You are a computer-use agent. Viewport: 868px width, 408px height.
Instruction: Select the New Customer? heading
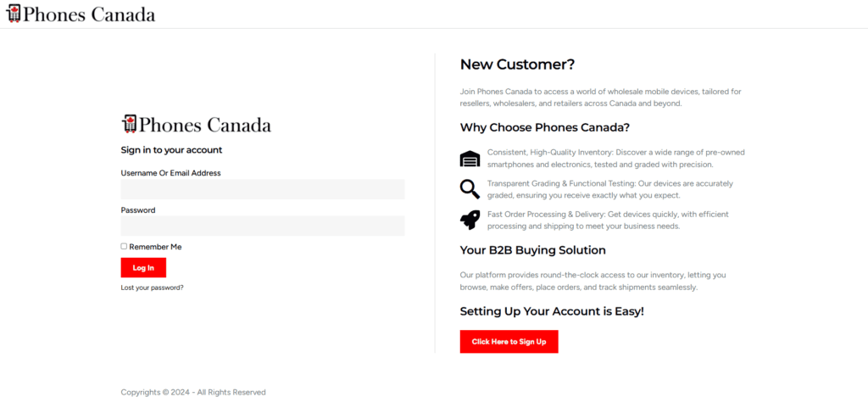(x=517, y=64)
